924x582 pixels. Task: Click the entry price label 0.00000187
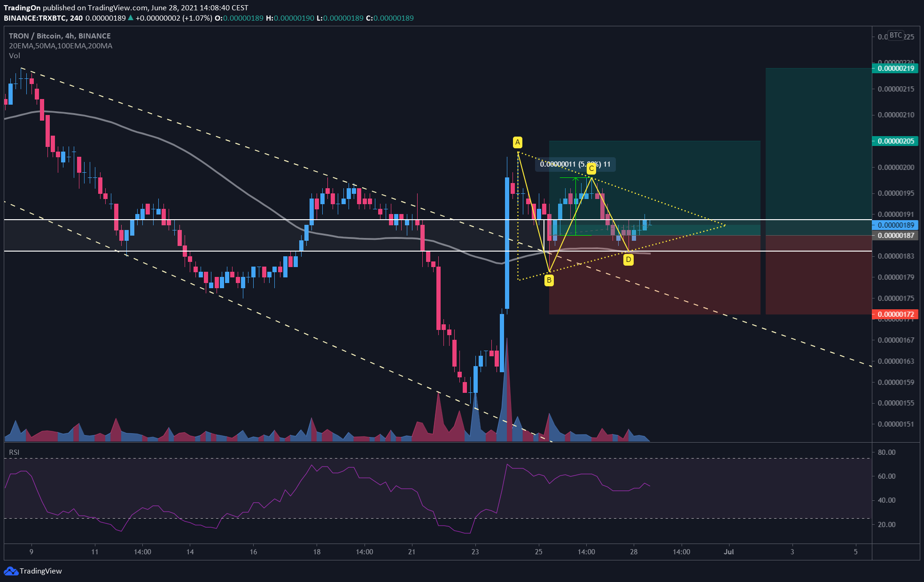895,236
